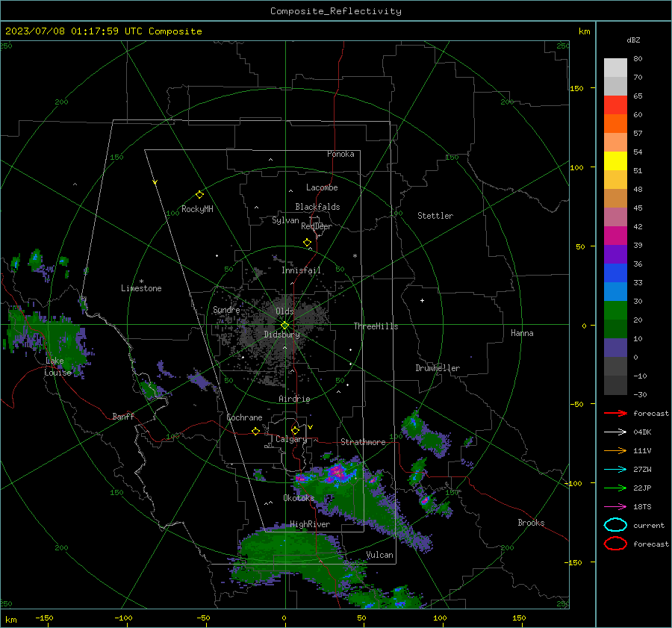Click the Olds label

[284, 311]
